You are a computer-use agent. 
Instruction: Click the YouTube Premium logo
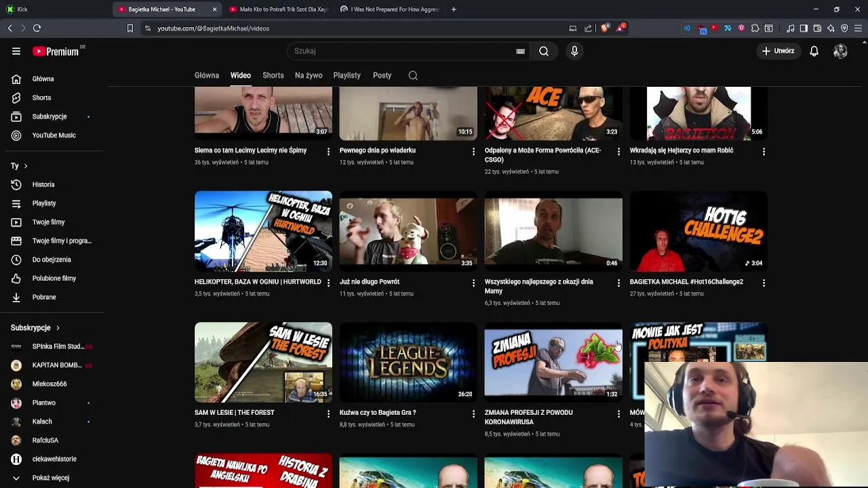[56, 51]
